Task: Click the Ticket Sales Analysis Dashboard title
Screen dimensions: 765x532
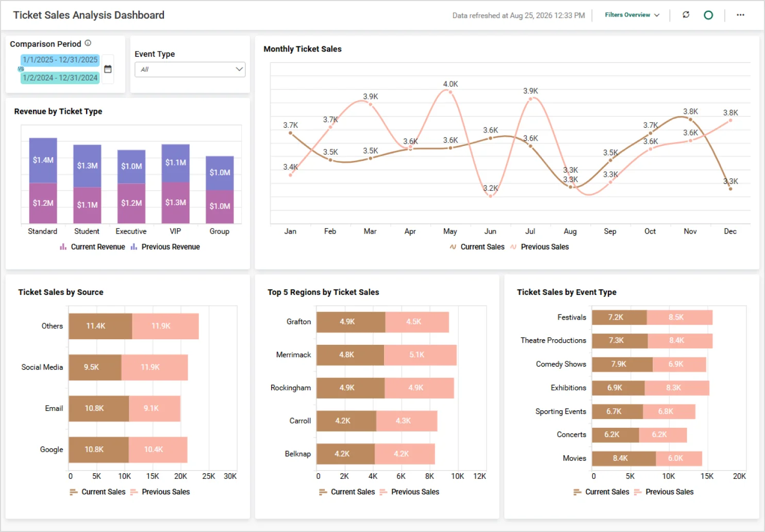Action: [x=89, y=15]
